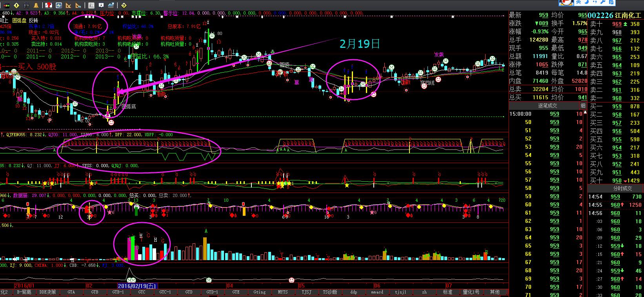
Task: Click the 换手 value 1.57%
Action: tap(580, 23)
